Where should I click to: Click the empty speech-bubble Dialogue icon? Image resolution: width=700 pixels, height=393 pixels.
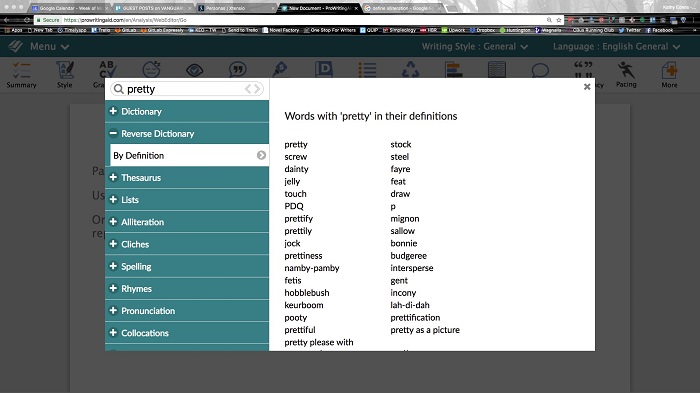[x=540, y=70]
